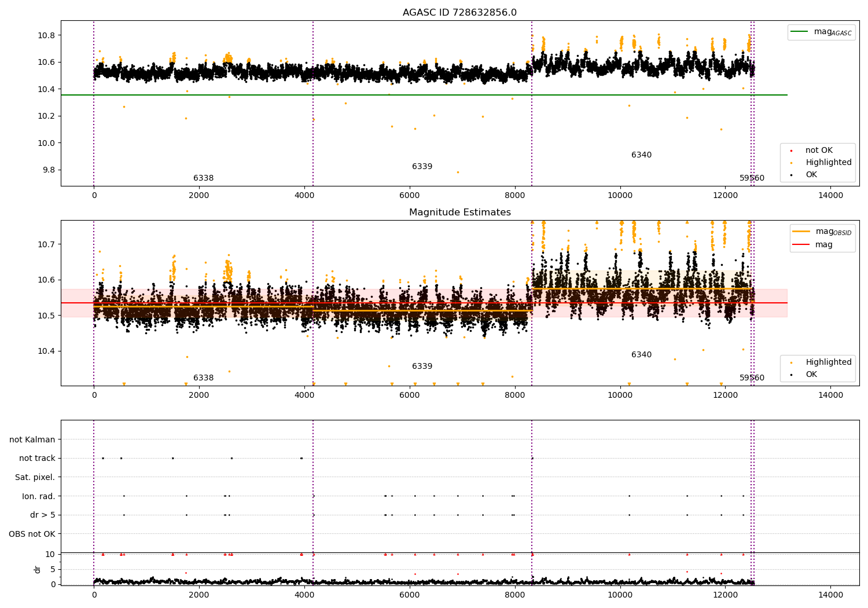Image resolution: width=868 pixels, height=608 pixels.
Task: Click the 'dr > 5' axis label
Action: click(x=43, y=515)
